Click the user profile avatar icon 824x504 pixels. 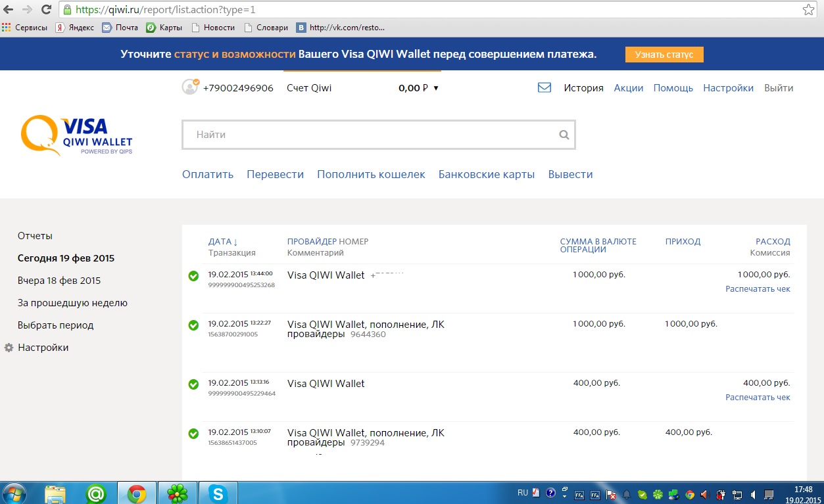[x=190, y=87]
